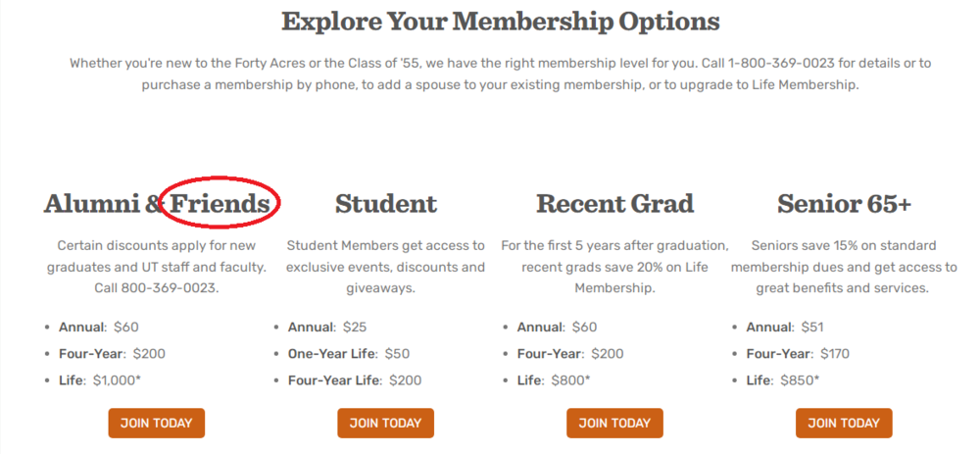The width and height of the screenshot is (980, 454).
Task: Select Student Four-Year Life $200 item
Action: pyautogui.click(x=354, y=379)
